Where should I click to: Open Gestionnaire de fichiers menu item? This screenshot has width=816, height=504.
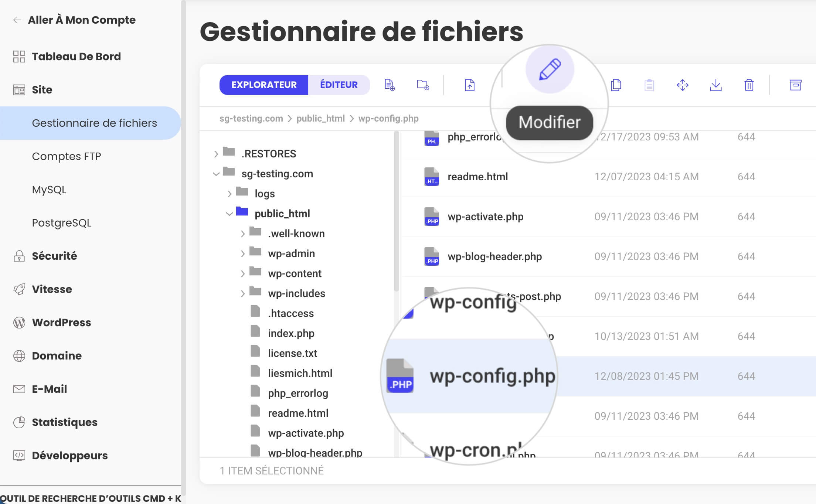(x=91, y=123)
